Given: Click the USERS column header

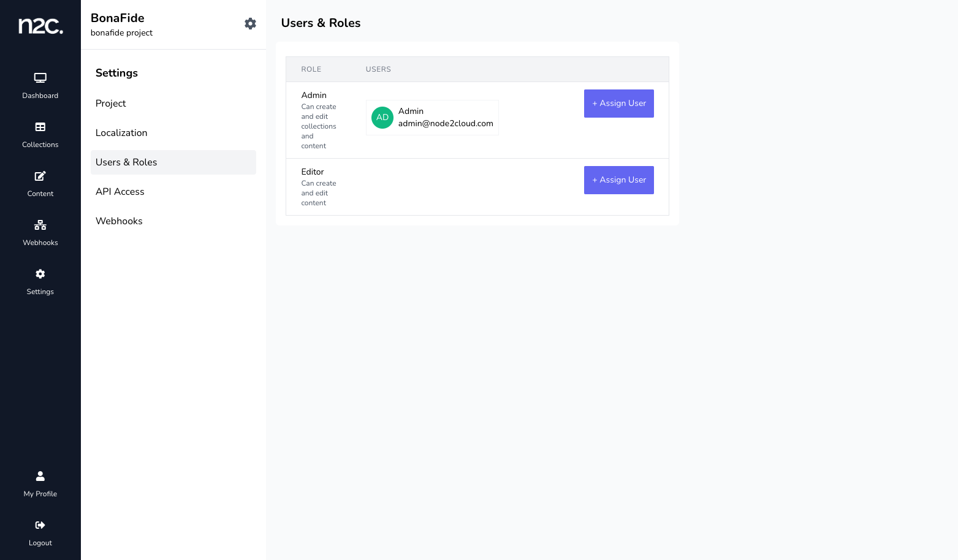Looking at the screenshot, I should tap(378, 69).
